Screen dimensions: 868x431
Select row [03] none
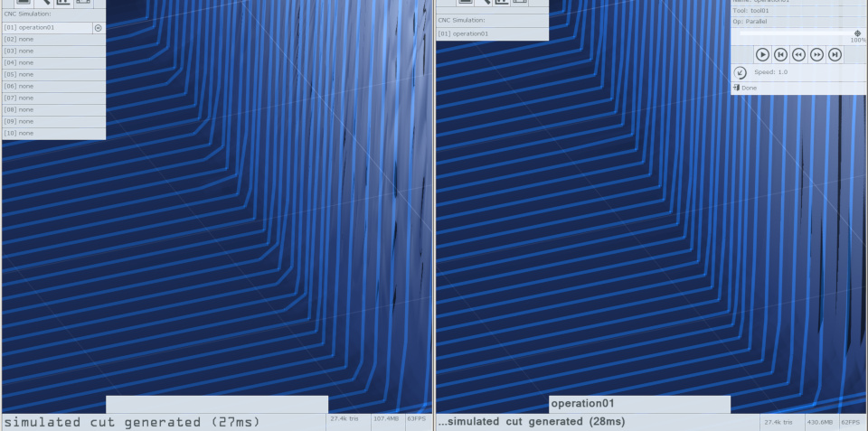pyautogui.click(x=53, y=51)
